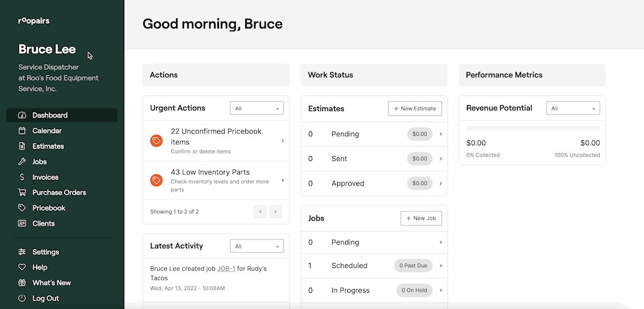Click the Calendar icon in sidebar
Image resolution: width=644 pixels, height=309 pixels.
(22, 131)
